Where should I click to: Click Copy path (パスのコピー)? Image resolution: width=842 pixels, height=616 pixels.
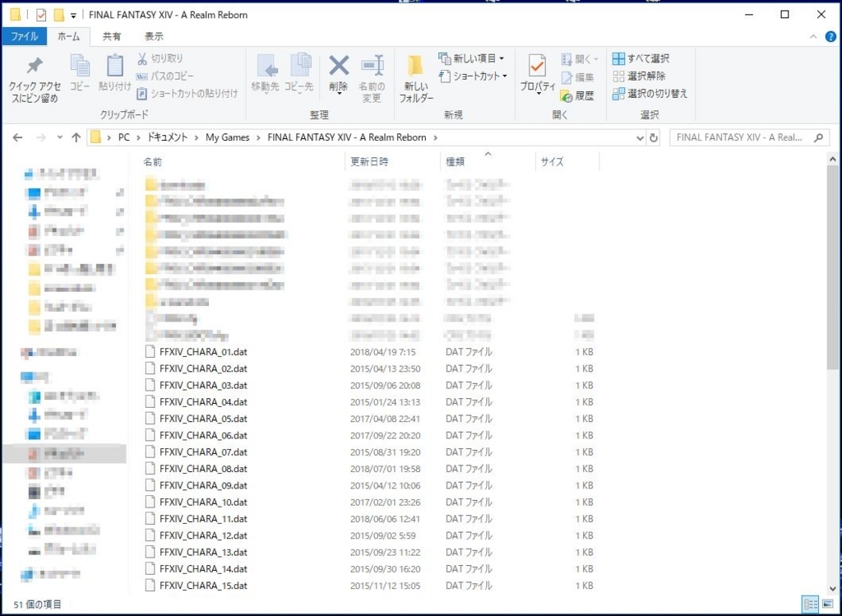click(x=164, y=76)
